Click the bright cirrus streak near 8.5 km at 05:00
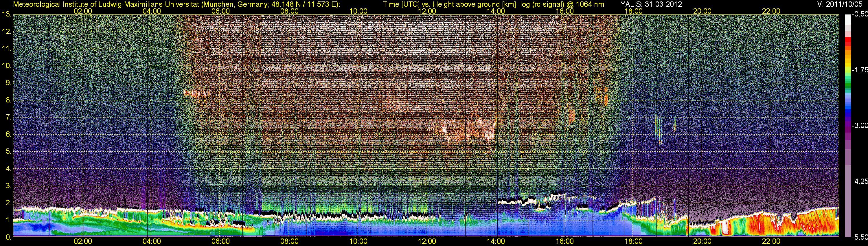868x246 pixels. (x=196, y=93)
